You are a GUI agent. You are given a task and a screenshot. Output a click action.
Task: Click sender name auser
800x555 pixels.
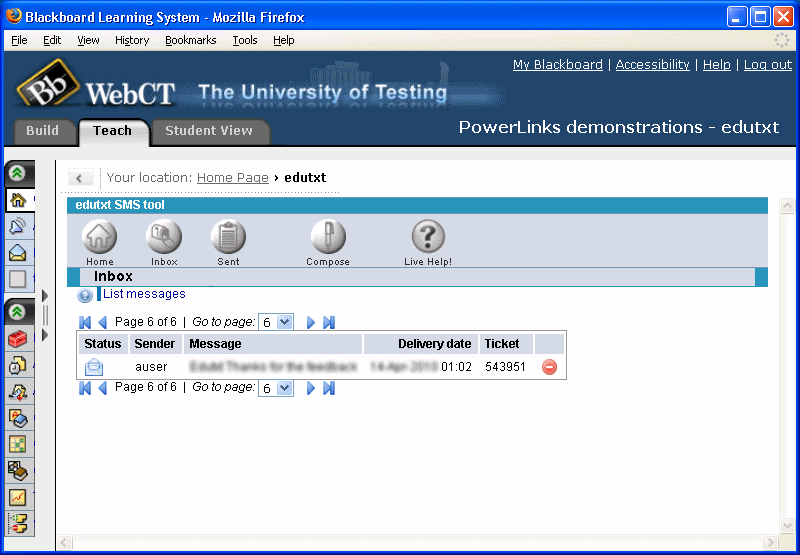coord(152,367)
